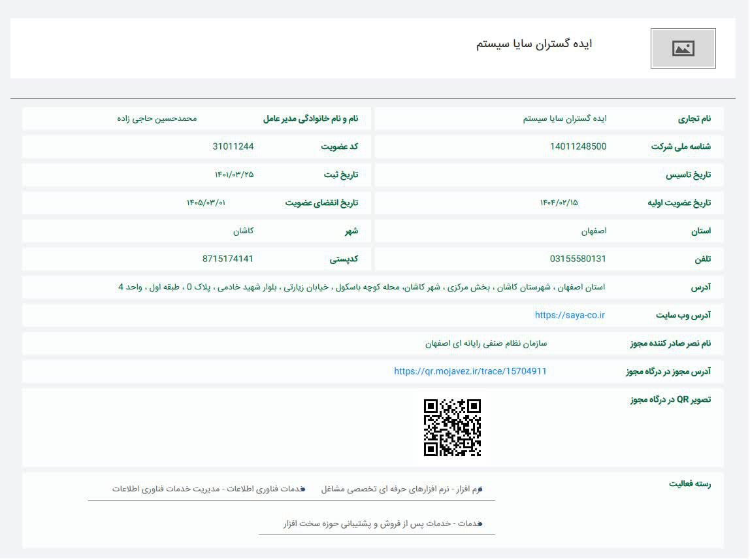Click the postal code 8715174141
The width and height of the screenshot is (750, 560).
click(227, 259)
